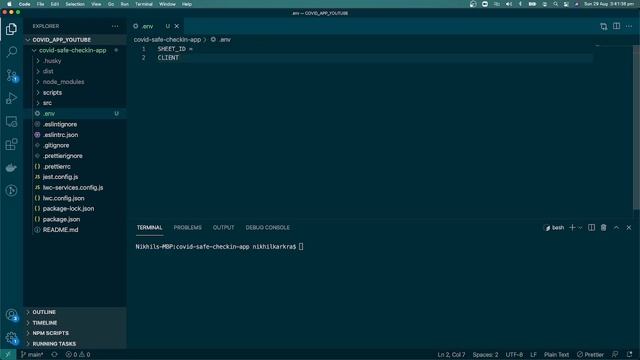Screen dimensions: 640x360
Task: Open lwc-services.config.js file
Action: point(75,188)
